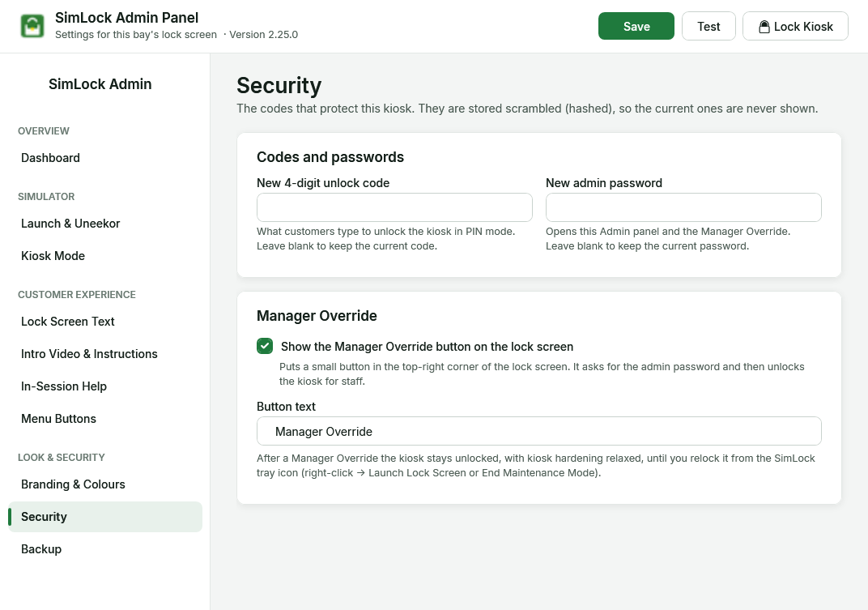Click the SimLock Admin Panel title
Image resolution: width=868 pixels, height=610 pixels.
[x=127, y=18]
